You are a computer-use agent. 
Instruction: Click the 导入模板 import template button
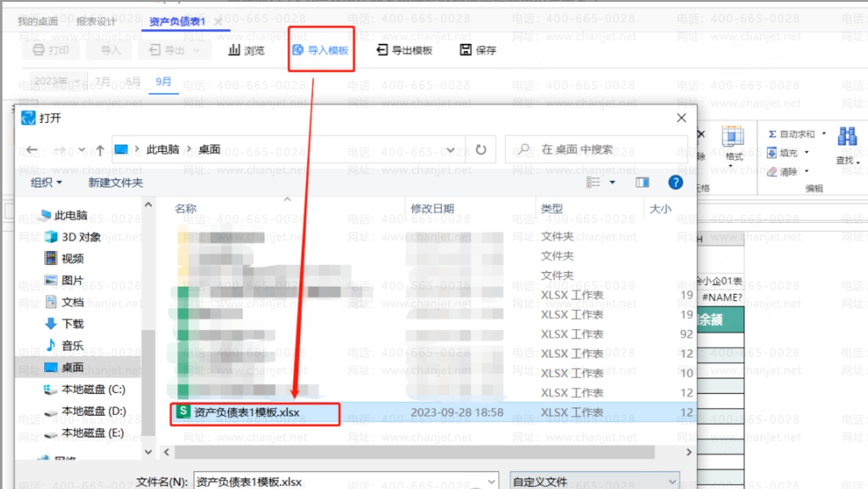click(x=320, y=50)
